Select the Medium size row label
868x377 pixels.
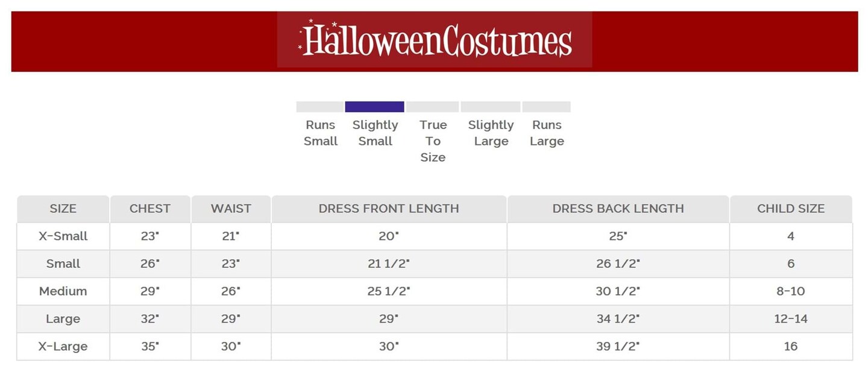[x=63, y=291]
